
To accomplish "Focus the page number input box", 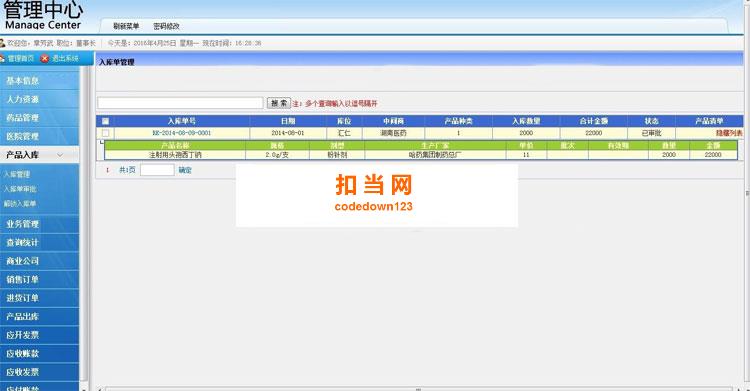I will coord(157,170).
